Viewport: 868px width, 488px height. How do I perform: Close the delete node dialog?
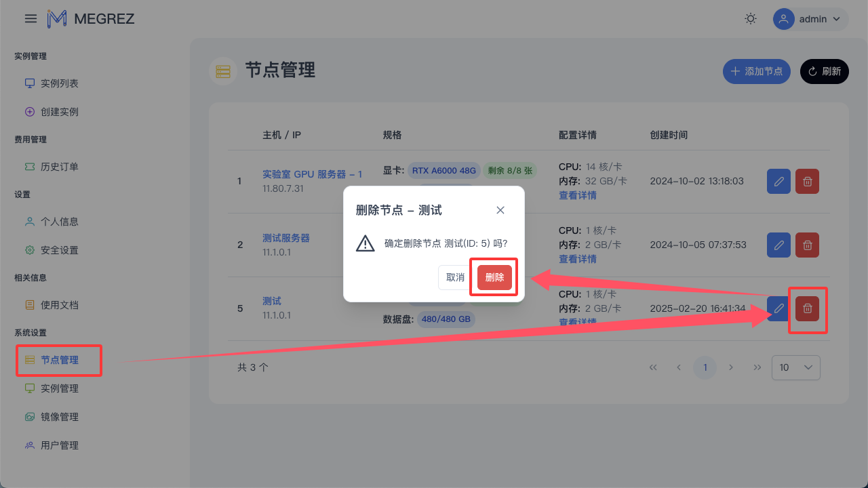tap(500, 210)
